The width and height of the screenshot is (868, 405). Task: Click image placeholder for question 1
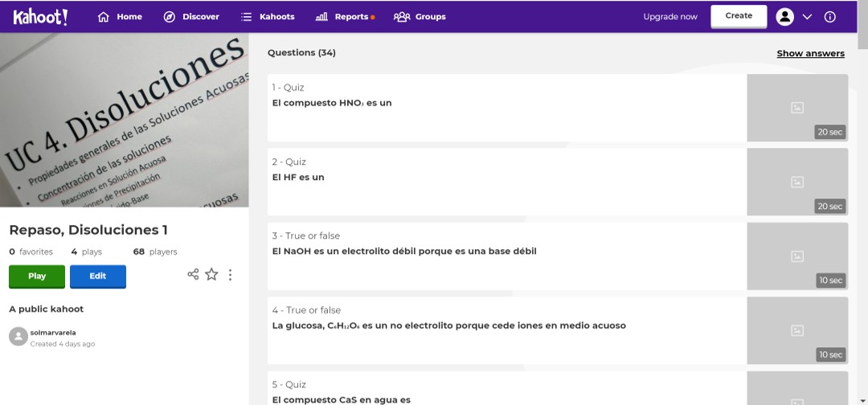point(797,108)
